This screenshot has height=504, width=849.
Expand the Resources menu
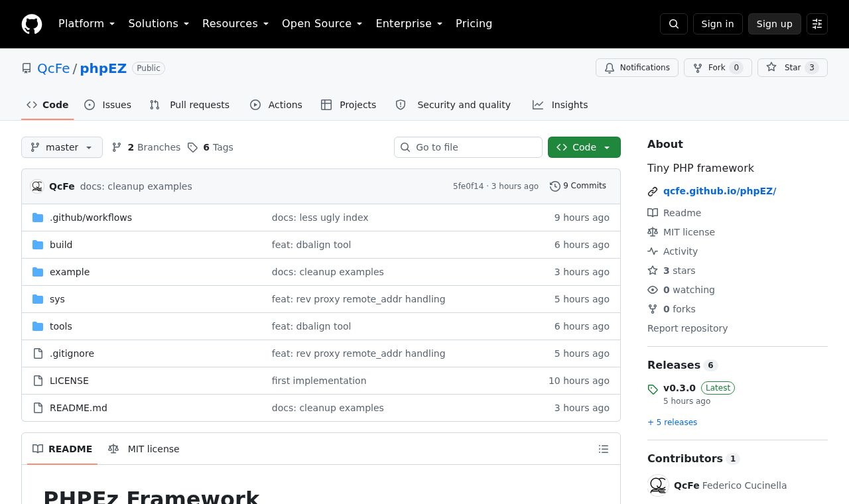click(x=235, y=24)
